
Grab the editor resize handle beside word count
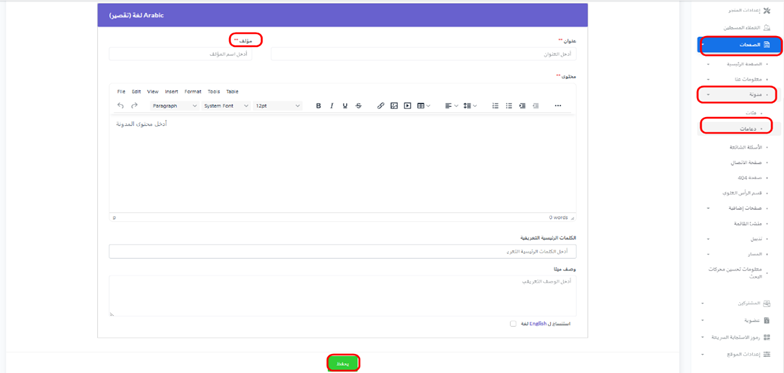pos(572,218)
